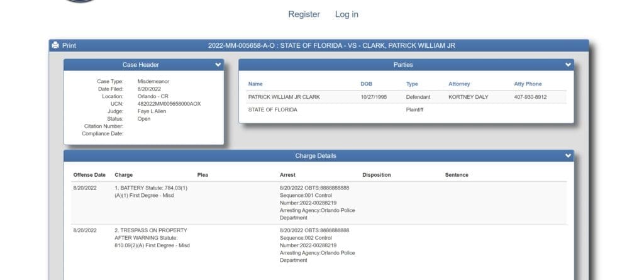
Task: Click the Atty Phone column header
Action: pyautogui.click(x=528, y=84)
